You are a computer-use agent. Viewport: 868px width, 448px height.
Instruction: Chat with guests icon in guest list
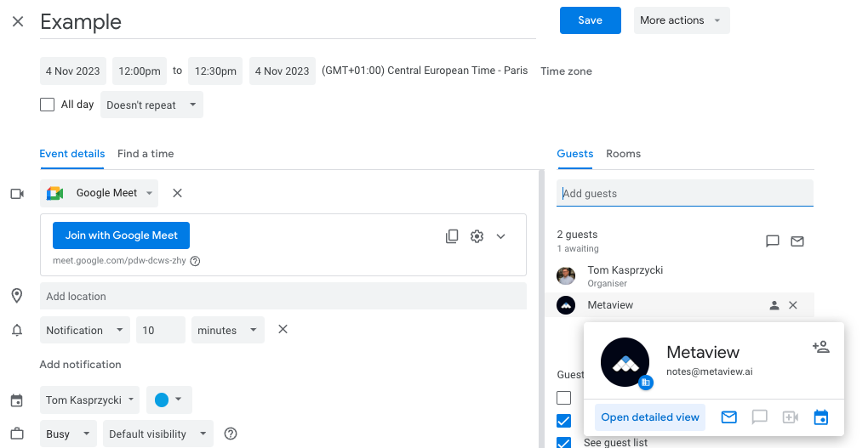[772, 241]
